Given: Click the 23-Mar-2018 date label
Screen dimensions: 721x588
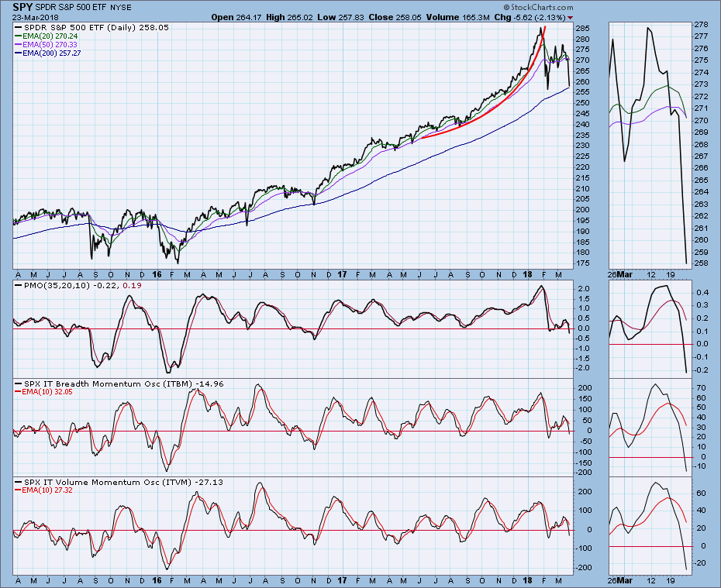Looking at the screenshot, I should [x=35, y=18].
